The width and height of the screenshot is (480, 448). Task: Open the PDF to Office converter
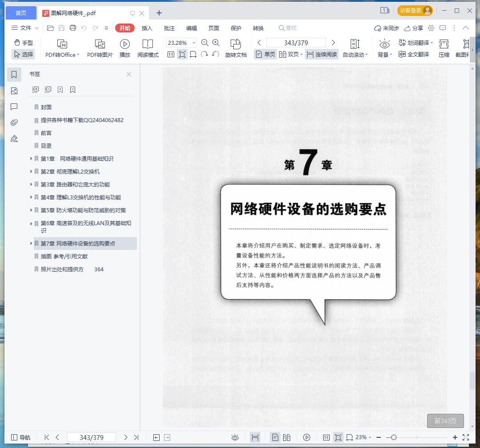point(62,48)
